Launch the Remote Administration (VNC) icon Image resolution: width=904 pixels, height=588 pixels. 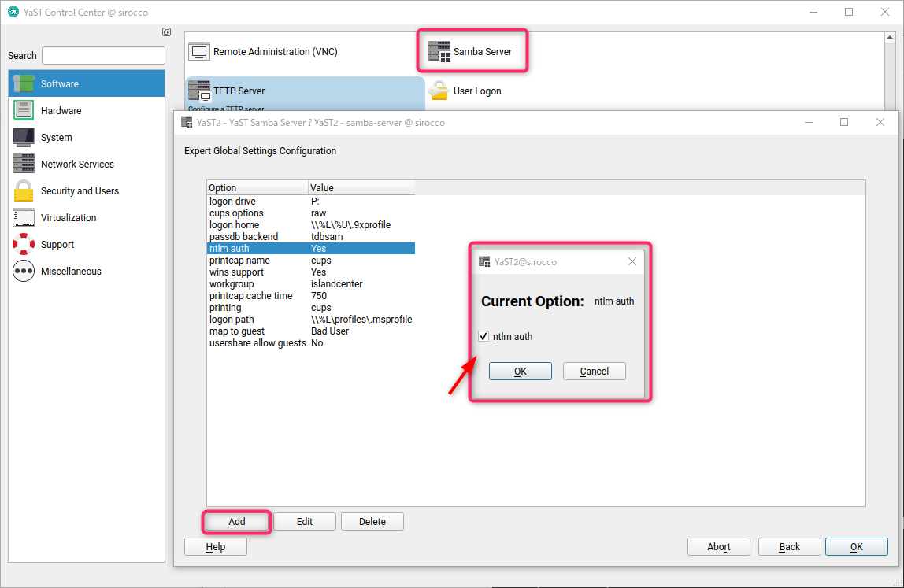pos(199,51)
